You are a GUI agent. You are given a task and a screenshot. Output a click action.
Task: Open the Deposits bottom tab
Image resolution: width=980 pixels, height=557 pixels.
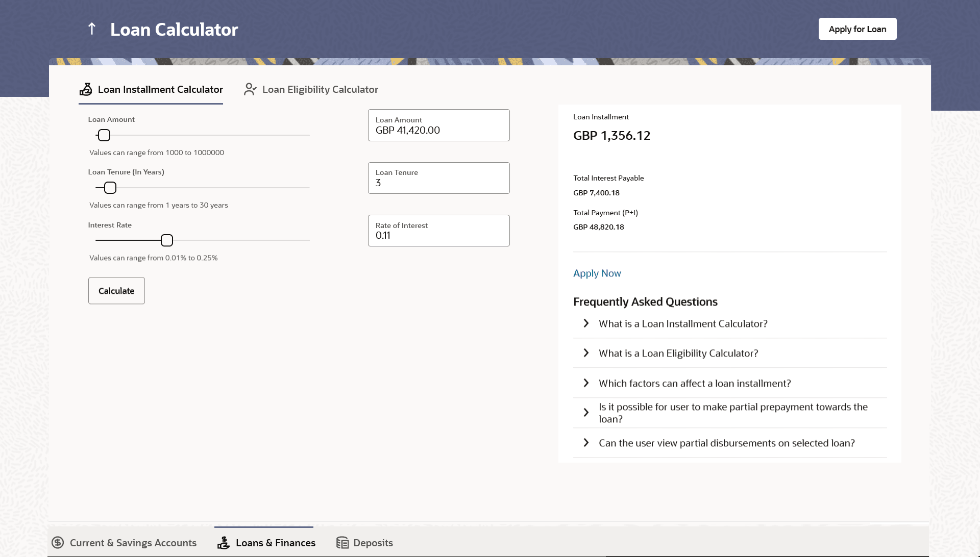(373, 543)
